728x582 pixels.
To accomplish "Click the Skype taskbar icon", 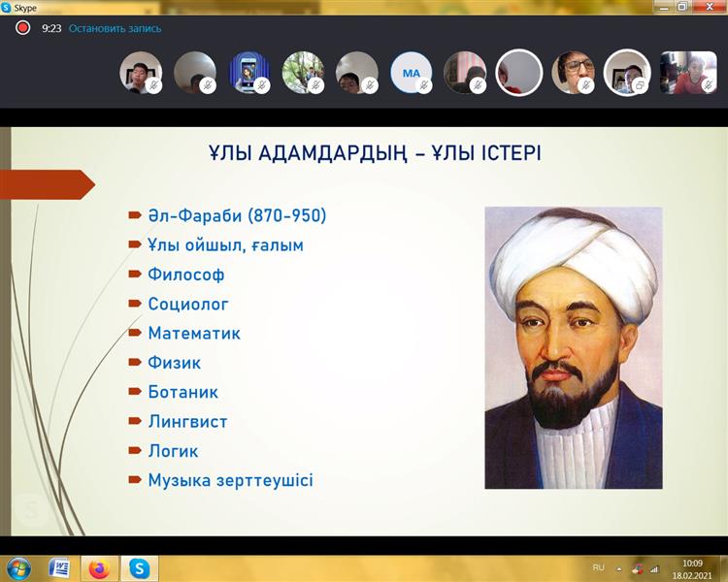I will pos(139,568).
